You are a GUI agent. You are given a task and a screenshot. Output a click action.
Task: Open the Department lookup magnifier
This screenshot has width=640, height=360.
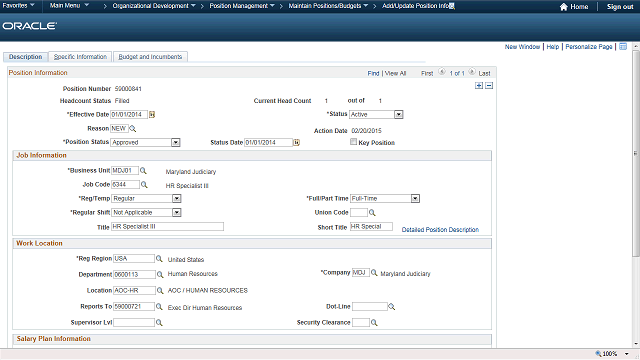pos(160,275)
